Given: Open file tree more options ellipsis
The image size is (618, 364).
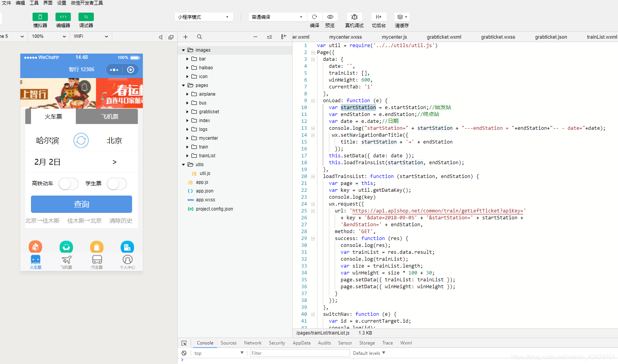Looking at the screenshot, I should click(255, 37).
